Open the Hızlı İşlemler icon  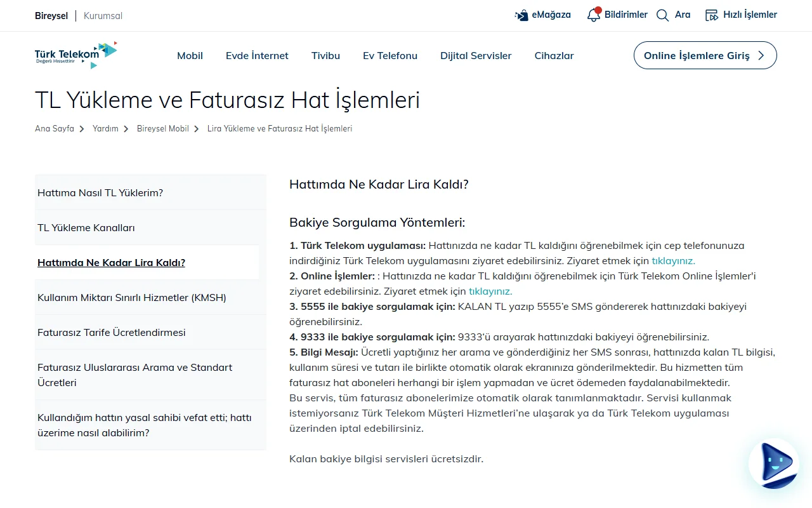coord(712,15)
